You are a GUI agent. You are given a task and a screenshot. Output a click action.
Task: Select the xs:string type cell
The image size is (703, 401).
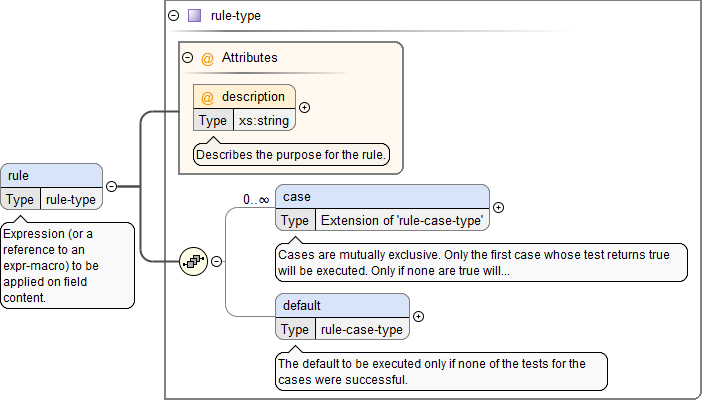click(265, 121)
